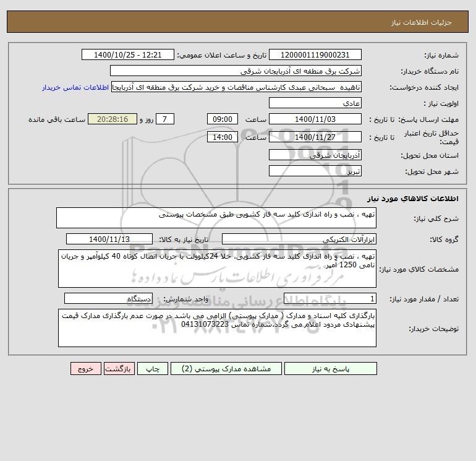The width and height of the screenshot is (476, 461).
Task: Click the buyer notes توضیحات خریدار box
Action: (217, 328)
